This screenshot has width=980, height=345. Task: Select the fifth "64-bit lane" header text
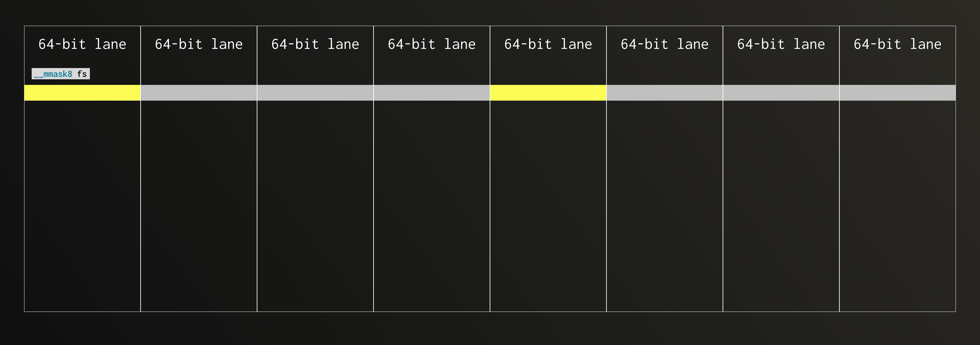tap(548, 45)
